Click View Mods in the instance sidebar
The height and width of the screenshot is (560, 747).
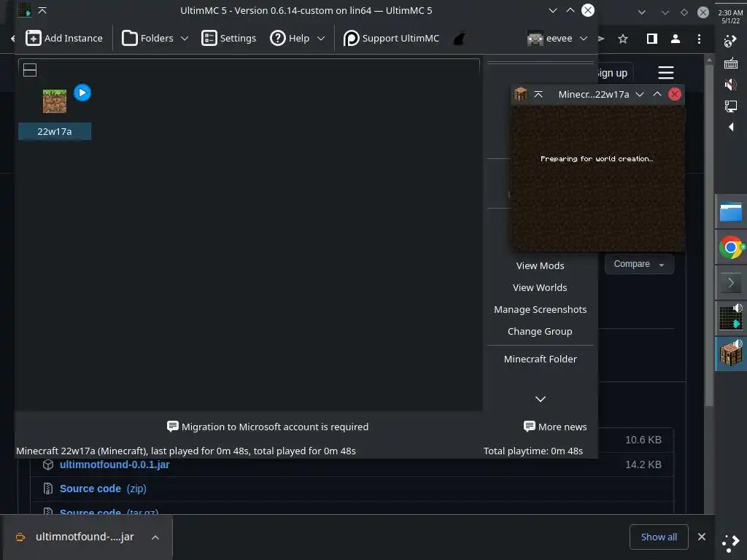[x=541, y=265]
